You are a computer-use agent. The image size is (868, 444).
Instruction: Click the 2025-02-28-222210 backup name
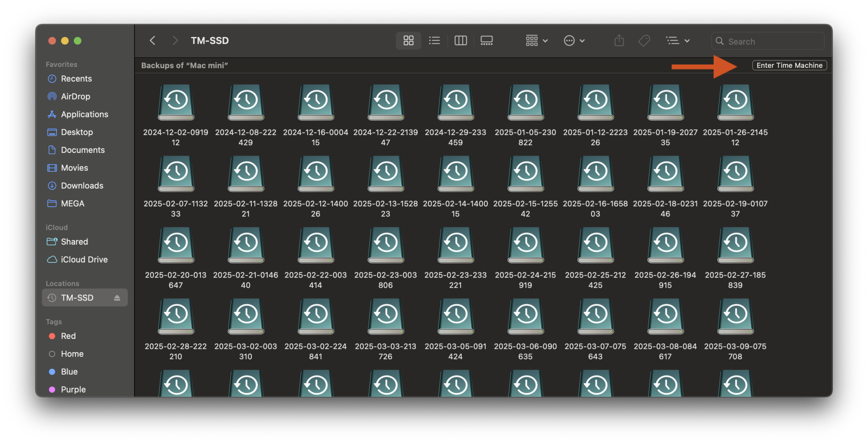pos(176,351)
